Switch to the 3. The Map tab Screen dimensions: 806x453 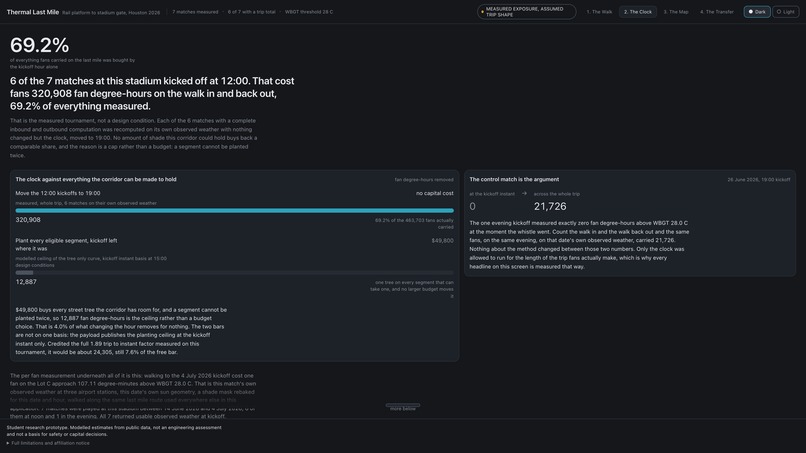coord(676,12)
